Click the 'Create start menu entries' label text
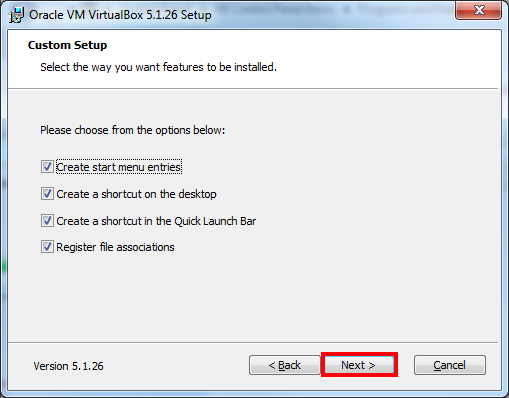Image resolution: width=509 pixels, height=398 pixels. coord(119,167)
